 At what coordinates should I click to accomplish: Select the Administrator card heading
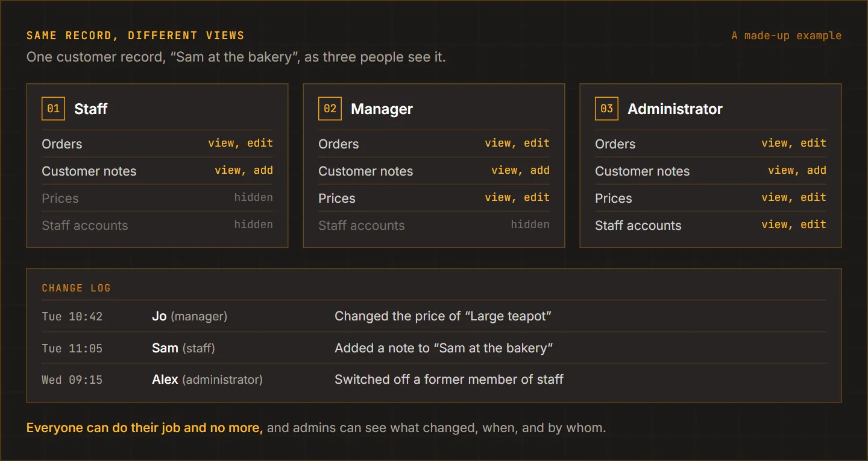[675, 109]
